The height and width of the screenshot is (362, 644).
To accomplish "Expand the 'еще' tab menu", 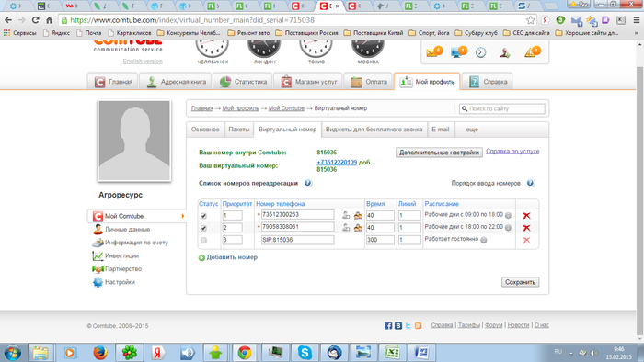I will (x=472, y=130).
